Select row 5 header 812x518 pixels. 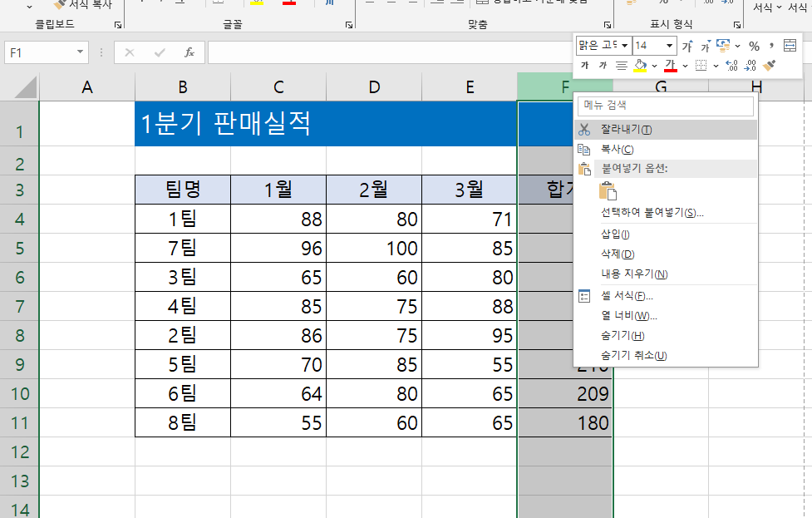click(x=19, y=248)
